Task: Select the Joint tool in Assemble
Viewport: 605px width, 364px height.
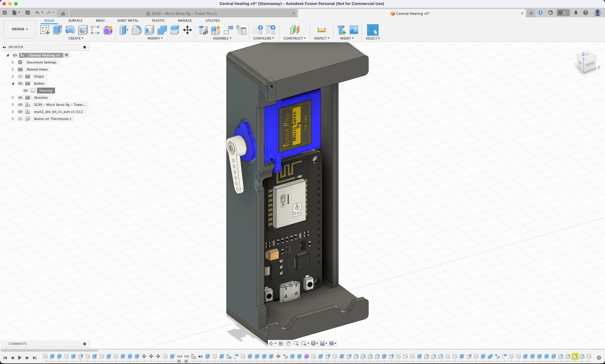Action: pos(228,30)
